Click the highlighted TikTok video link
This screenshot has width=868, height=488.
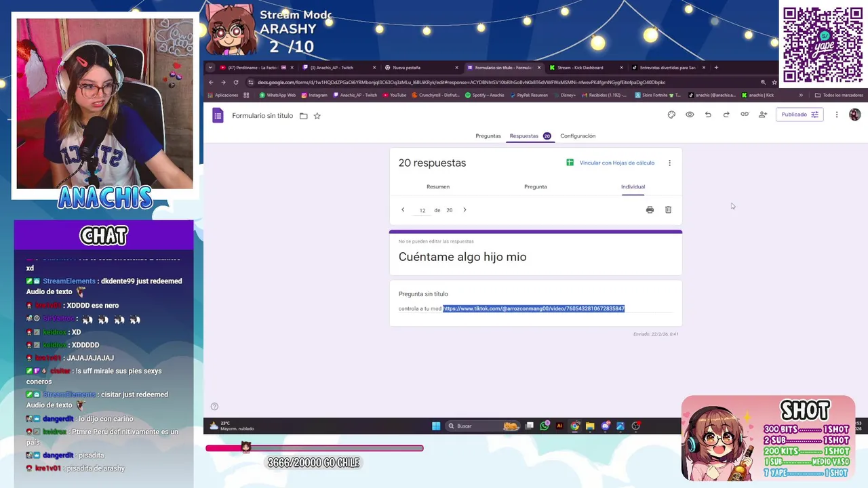click(534, 308)
